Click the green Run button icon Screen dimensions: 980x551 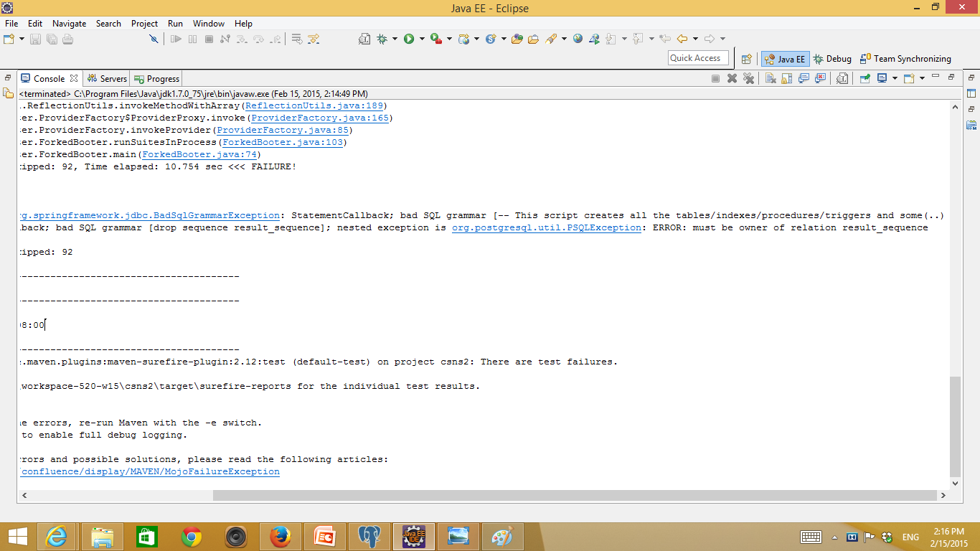[x=409, y=39]
